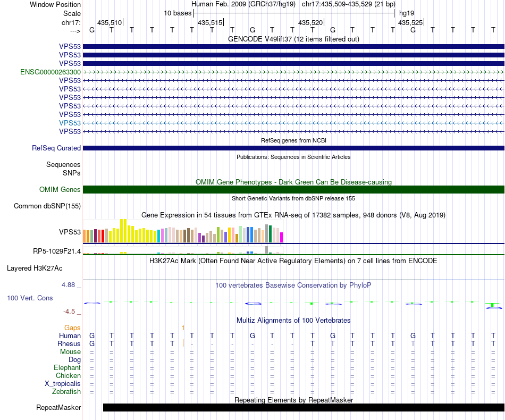Click the 435,515 ruler position marker
Viewport: 505px width, 420px height.
click(211, 22)
